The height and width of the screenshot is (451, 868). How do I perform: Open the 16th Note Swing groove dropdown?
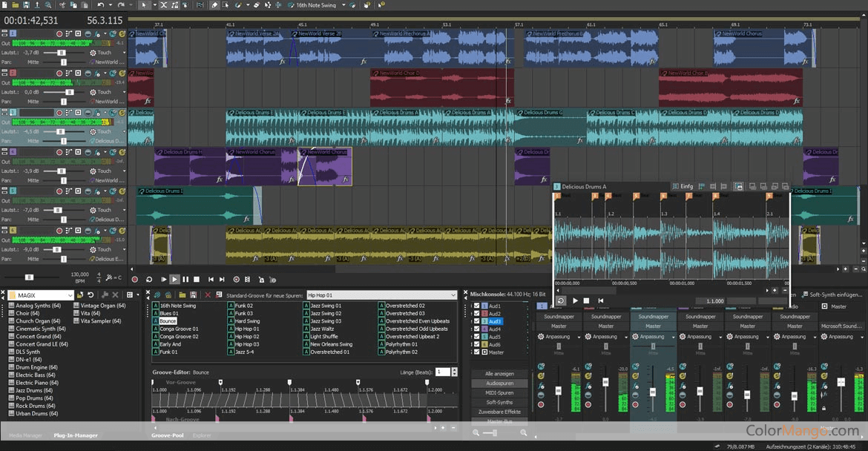point(343,5)
